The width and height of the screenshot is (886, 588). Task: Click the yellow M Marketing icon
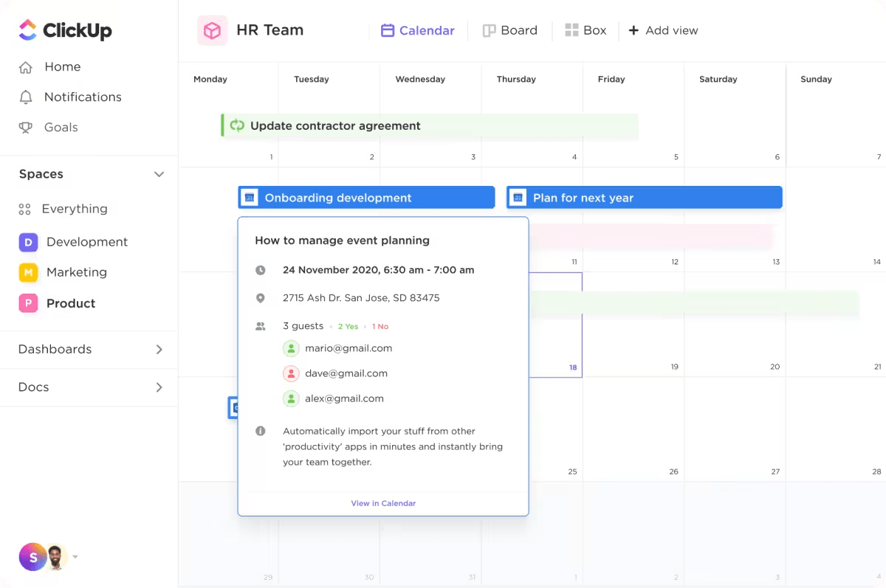coord(28,272)
